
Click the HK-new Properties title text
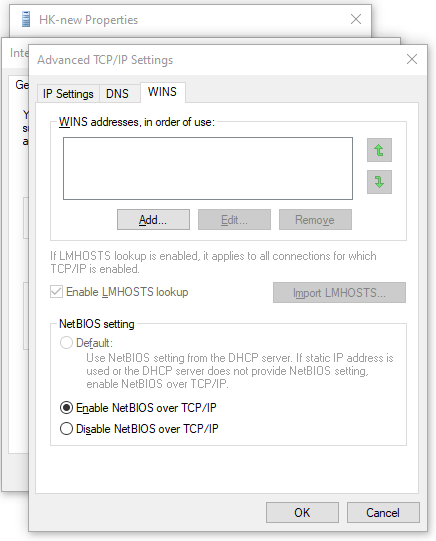(x=89, y=20)
